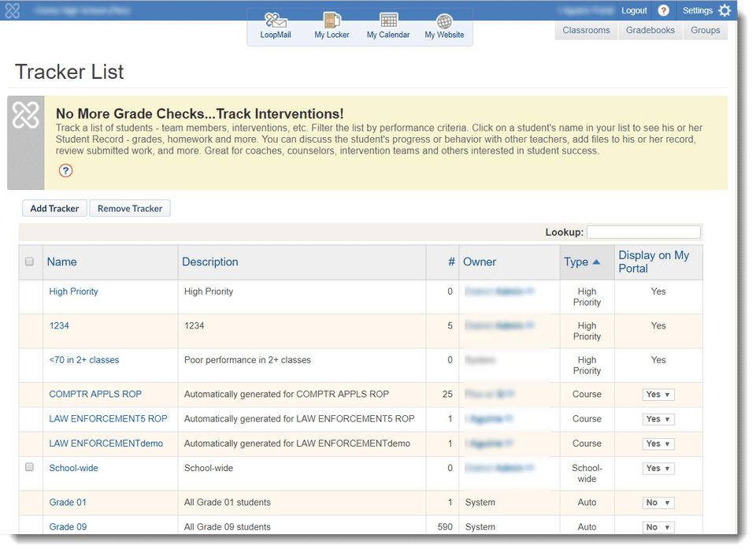Toggle the select-all checkbox in table header
Screen dimensions: 756x553
(29, 262)
